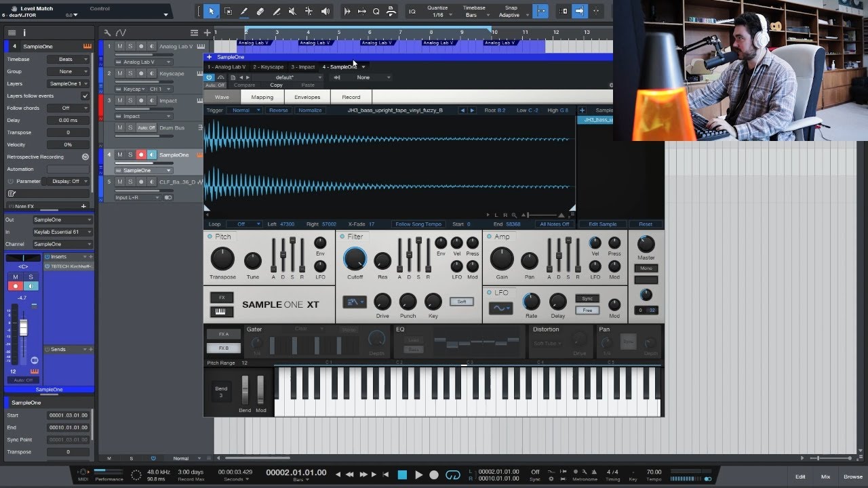Click the Mod wheel slider
The image size is (868, 488).
(260, 390)
